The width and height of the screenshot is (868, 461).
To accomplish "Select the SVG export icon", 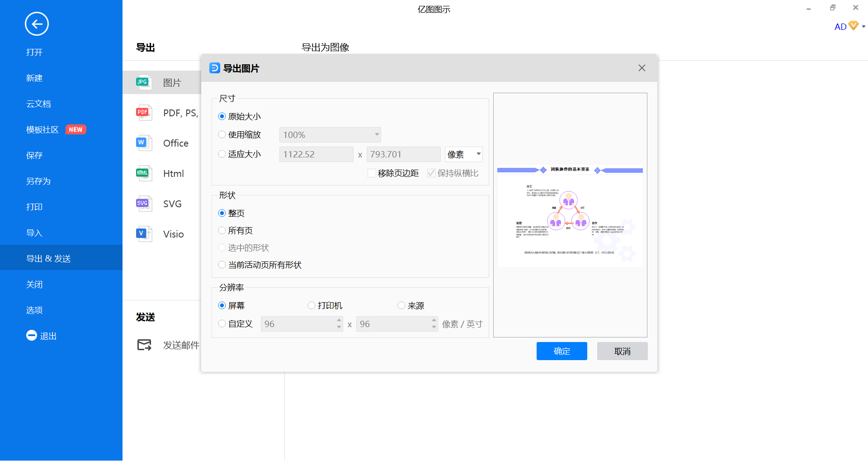I will 144,204.
